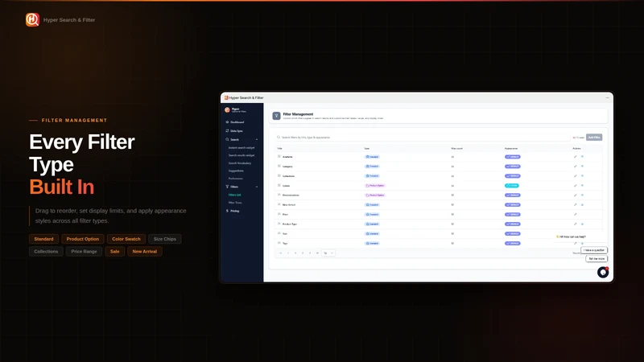Click the Title column header
The image size is (644, 362).
pyautogui.click(x=279, y=149)
